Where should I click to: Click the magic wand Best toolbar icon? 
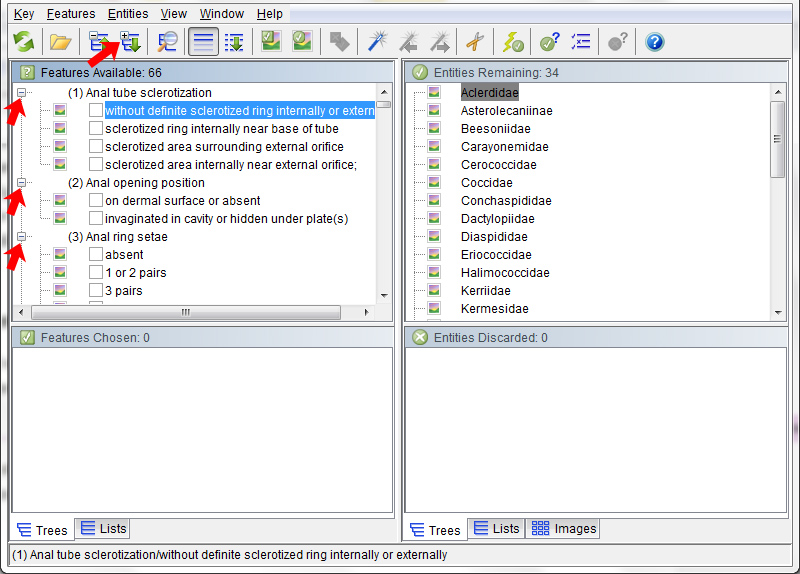click(x=377, y=42)
